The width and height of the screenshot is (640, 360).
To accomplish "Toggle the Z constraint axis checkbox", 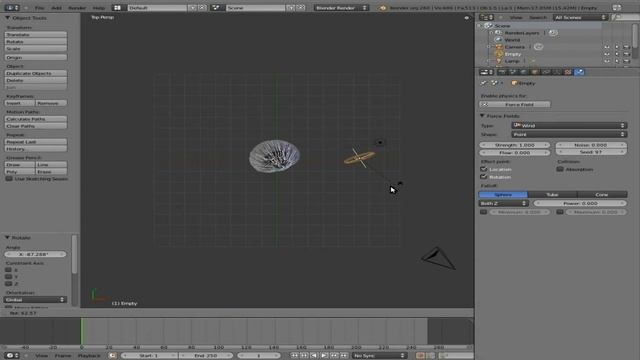I will coord(8,284).
